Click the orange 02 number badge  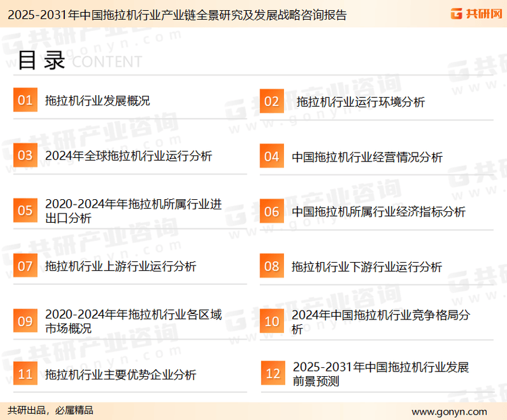tap(272, 101)
